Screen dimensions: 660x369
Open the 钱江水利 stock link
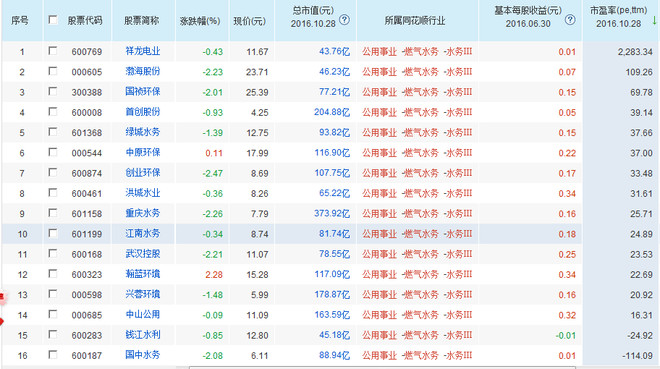tap(143, 335)
